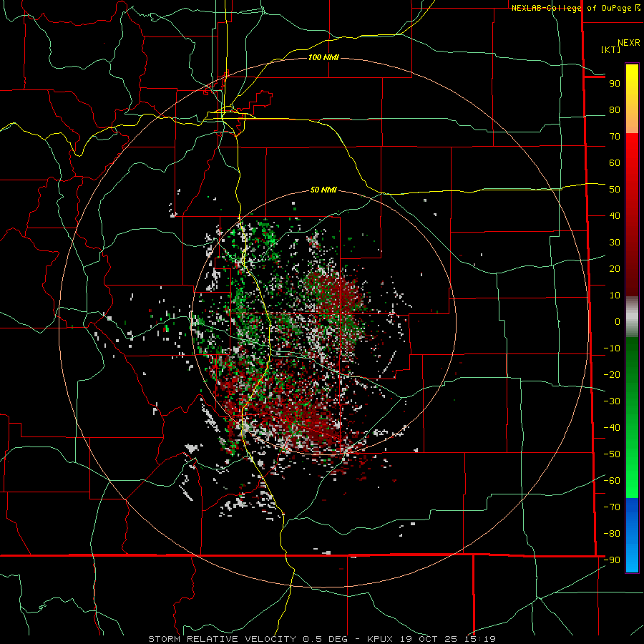Click the [KT] units label
The image size is (644, 644).
click(x=611, y=49)
